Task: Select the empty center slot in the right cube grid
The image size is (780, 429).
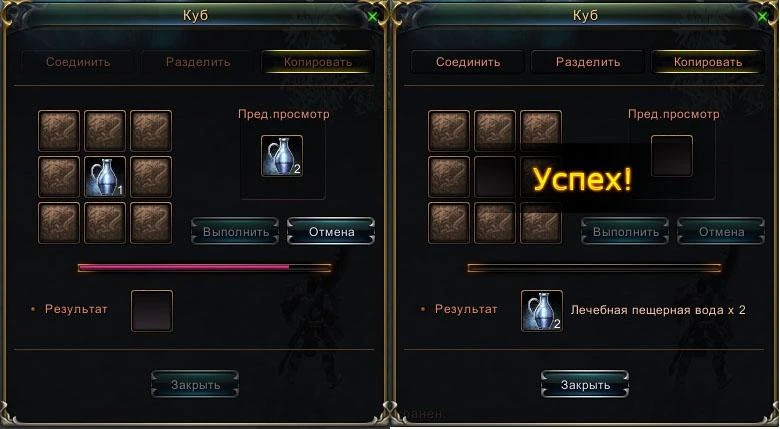Action: [x=495, y=177]
